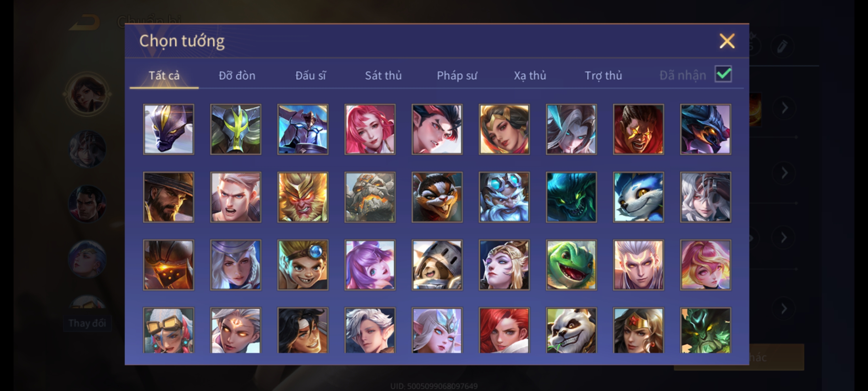The image size is (868, 391).
Task: Choose the pink-haired female hero portrait
Action: [x=370, y=129]
